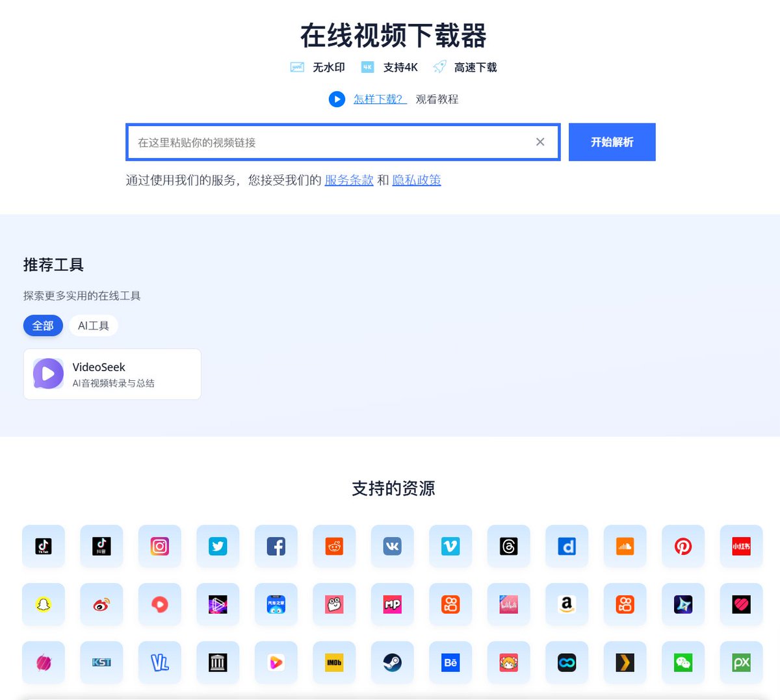Image resolution: width=780 pixels, height=700 pixels.
Task: Open the Facebook source icon
Action: pos(276,546)
